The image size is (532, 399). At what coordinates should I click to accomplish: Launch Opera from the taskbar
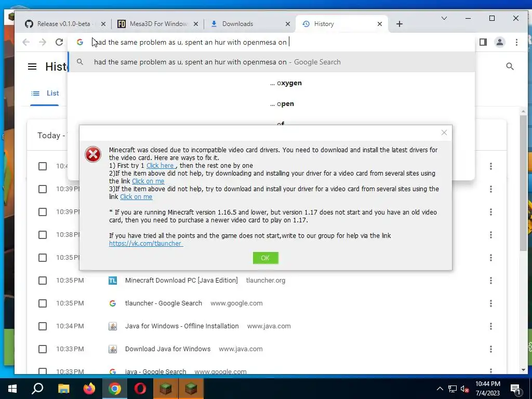pos(140,389)
